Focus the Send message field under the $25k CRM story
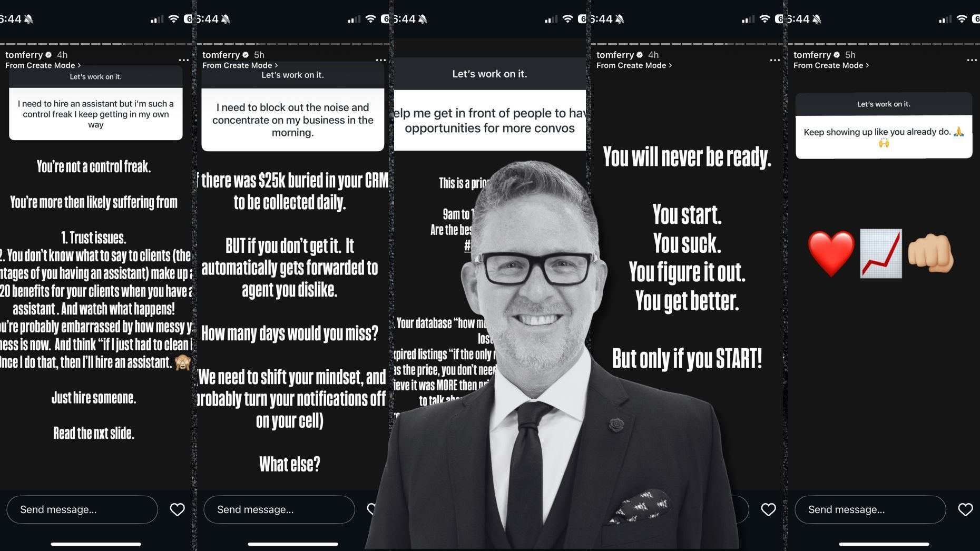980x551 pixels. 279,509
